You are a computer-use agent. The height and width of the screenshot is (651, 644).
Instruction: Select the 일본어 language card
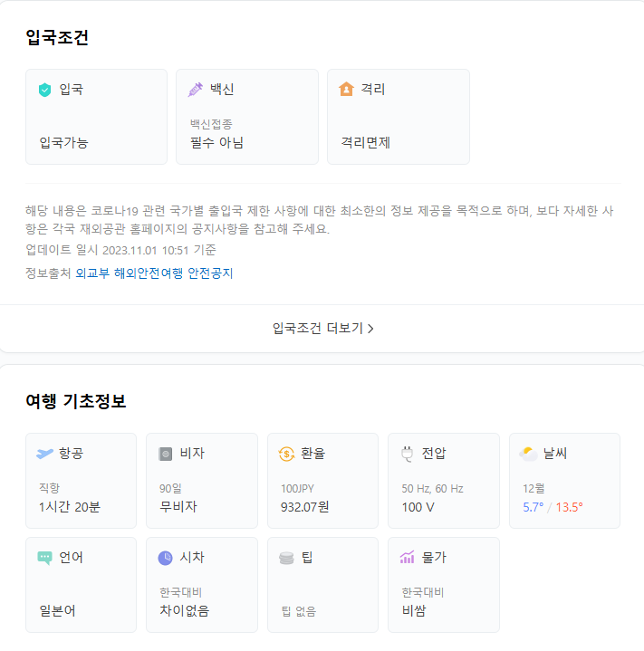pos(81,585)
